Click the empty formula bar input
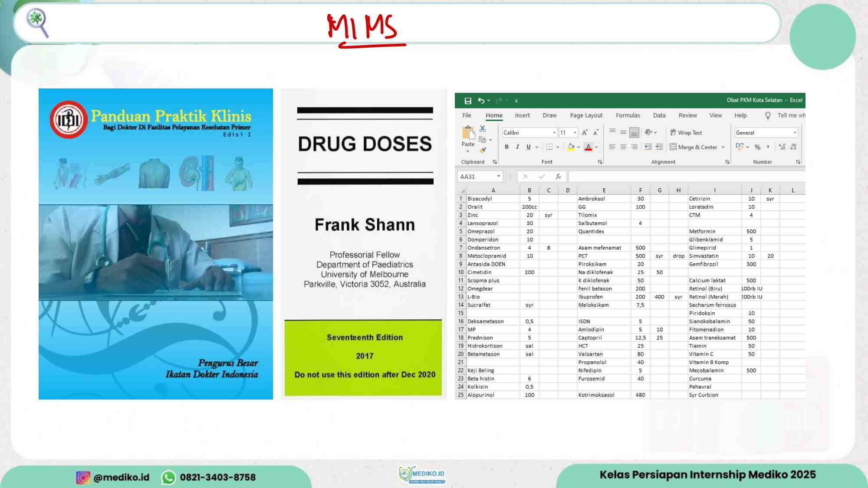The image size is (868, 488). [x=687, y=177]
